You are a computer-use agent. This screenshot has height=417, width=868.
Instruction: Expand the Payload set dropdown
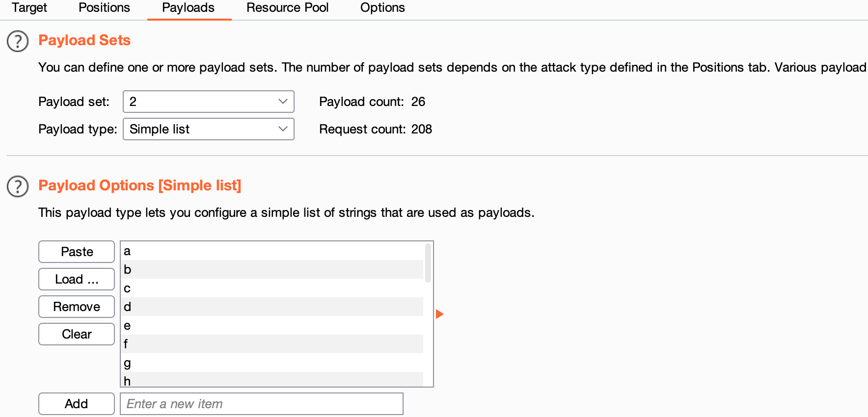pyautogui.click(x=208, y=102)
